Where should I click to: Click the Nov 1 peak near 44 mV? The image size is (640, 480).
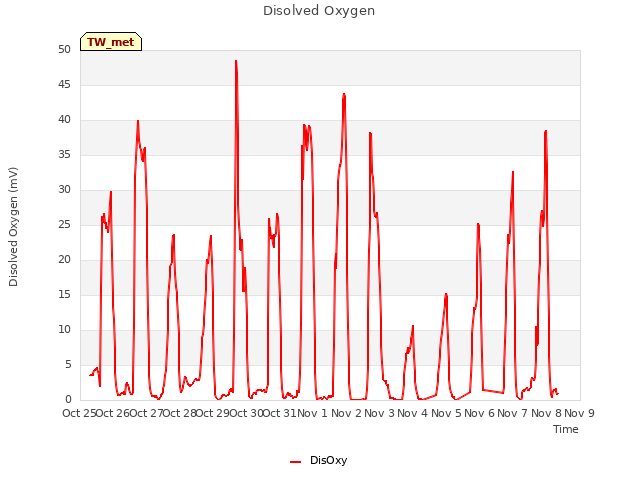(344, 95)
